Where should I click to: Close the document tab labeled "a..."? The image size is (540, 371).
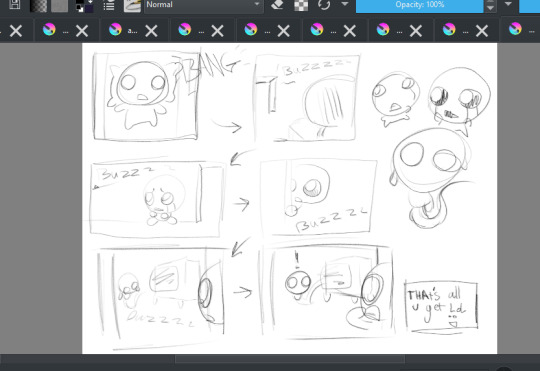click(151, 31)
